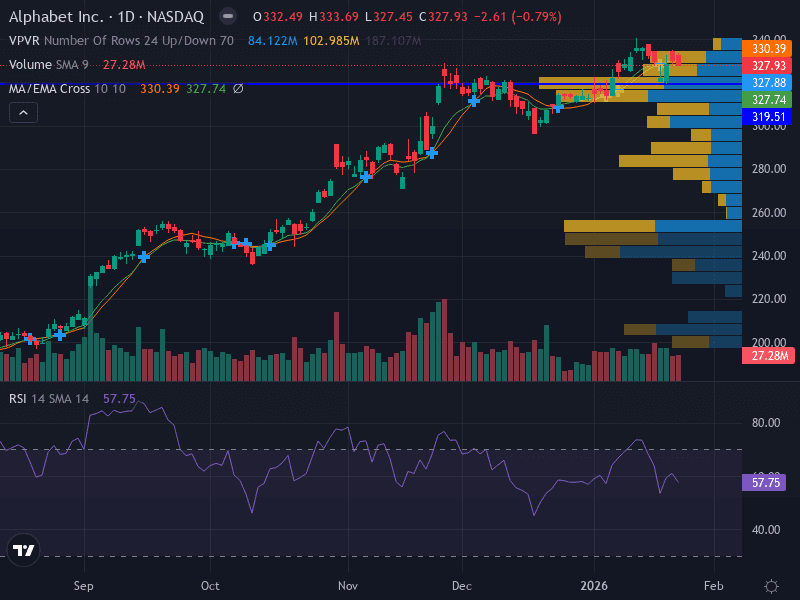
Task: Click the 57.75 RSI axis label
Action: [x=764, y=483]
